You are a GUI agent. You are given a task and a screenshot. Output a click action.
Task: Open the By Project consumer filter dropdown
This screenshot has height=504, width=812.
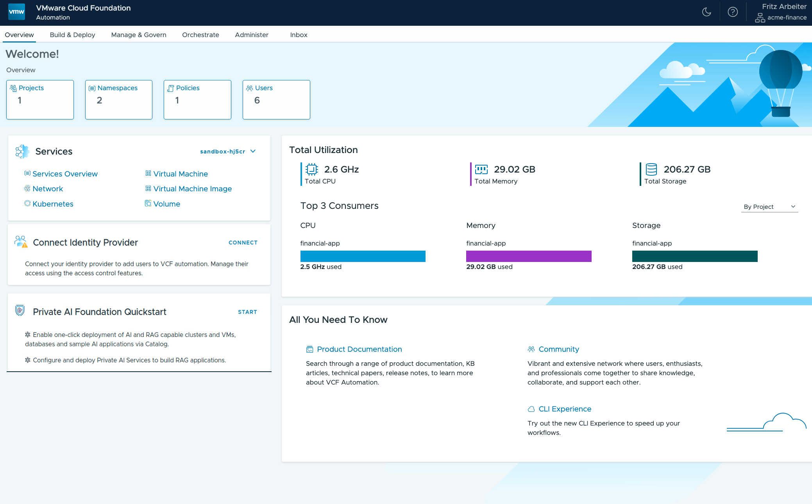(769, 207)
